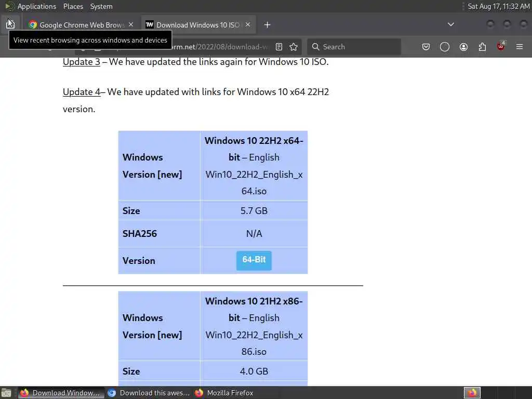Viewport: 532px width, 399px height.
Task: Click Windows 10 22H2 x64-bit heading text
Action: pos(254,149)
